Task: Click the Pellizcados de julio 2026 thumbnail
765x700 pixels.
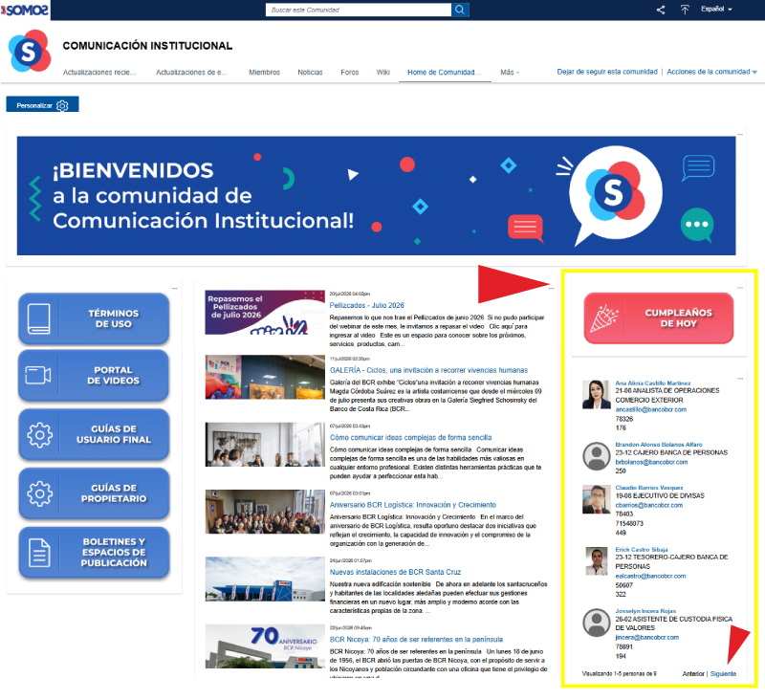Action: coord(265,312)
